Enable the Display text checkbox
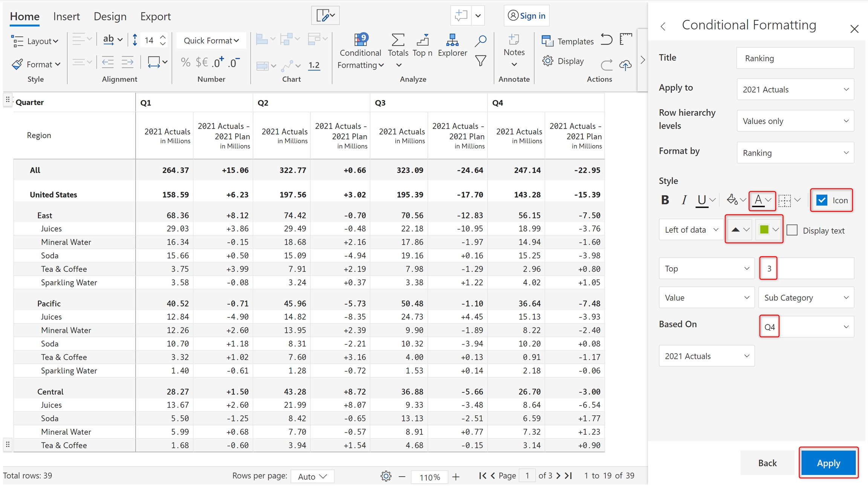Viewport: 868px width, 487px height. (x=792, y=230)
